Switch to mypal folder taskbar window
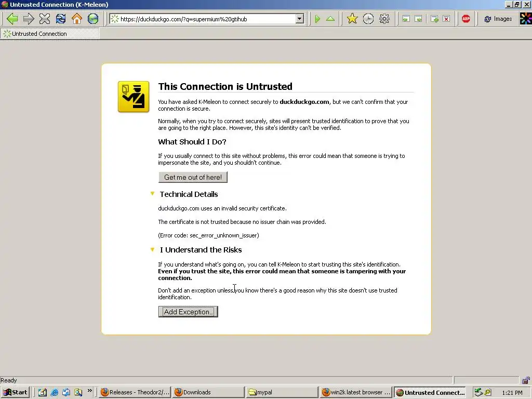The width and height of the screenshot is (532, 399). click(282, 392)
